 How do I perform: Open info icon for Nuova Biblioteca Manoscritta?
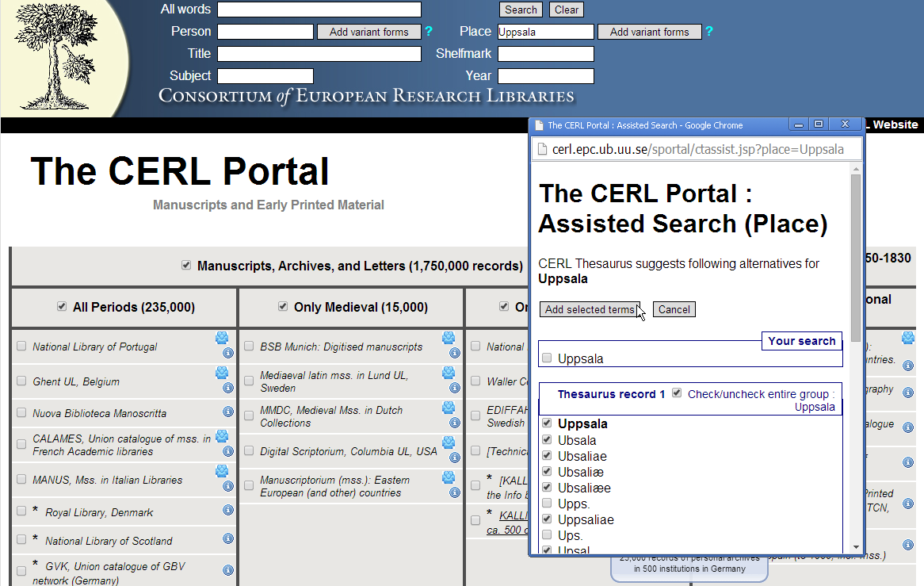pyautogui.click(x=228, y=412)
